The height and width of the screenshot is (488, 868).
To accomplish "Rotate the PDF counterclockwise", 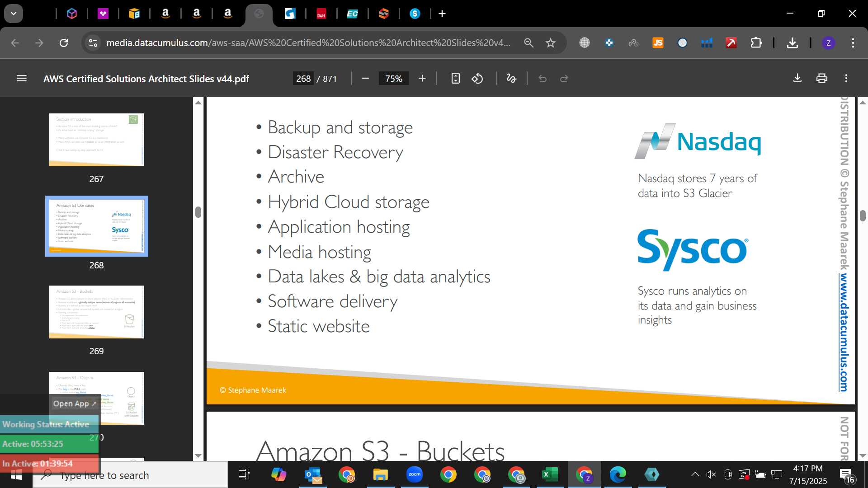I will click(477, 79).
